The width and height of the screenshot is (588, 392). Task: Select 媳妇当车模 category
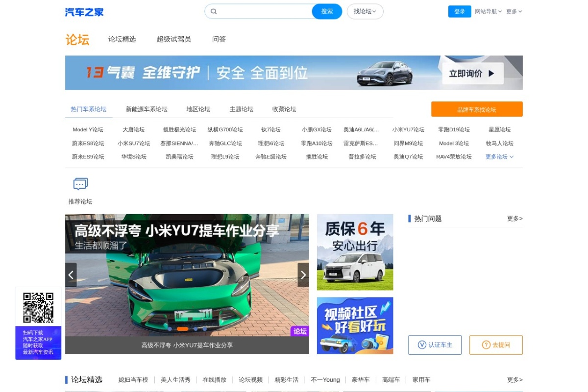click(133, 380)
